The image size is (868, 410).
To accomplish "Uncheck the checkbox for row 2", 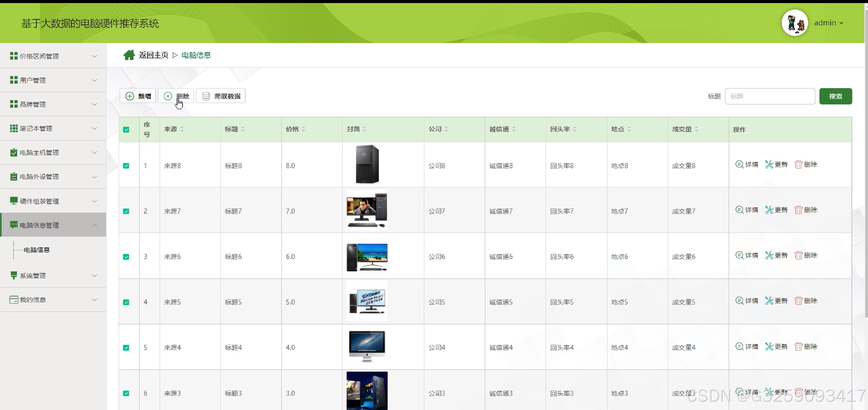I will [126, 211].
